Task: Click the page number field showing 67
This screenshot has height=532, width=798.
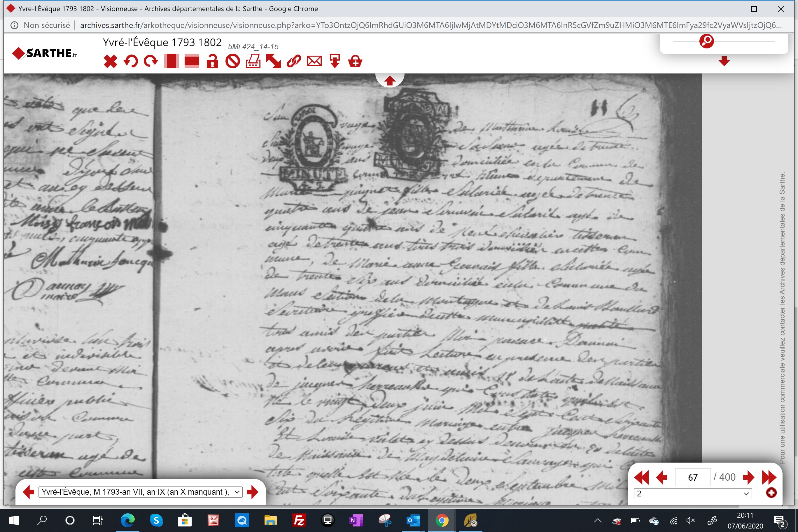Action: (x=693, y=477)
